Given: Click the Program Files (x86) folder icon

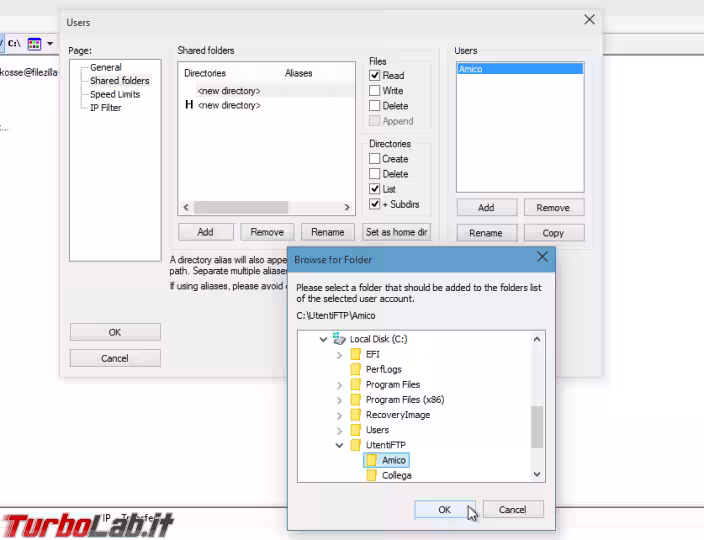Looking at the screenshot, I should [x=355, y=400].
